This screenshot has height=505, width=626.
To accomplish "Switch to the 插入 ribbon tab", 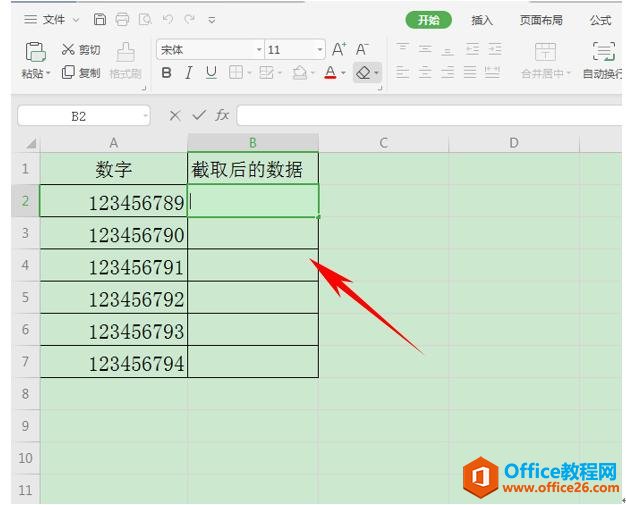I will point(482,20).
